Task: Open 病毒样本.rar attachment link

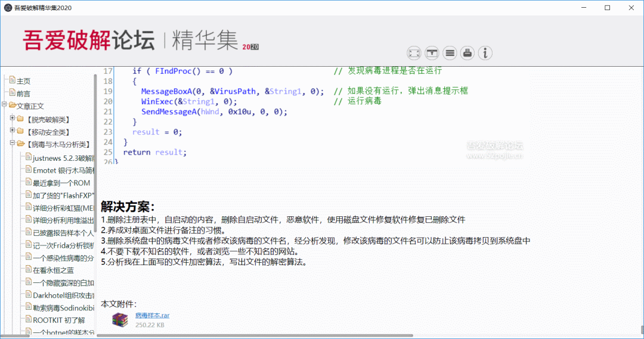Action: tap(153, 315)
